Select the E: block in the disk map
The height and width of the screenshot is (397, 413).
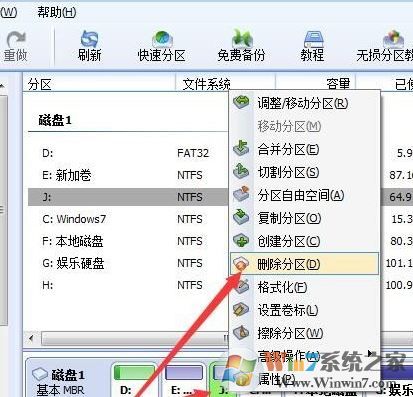(x=184, y=380)
